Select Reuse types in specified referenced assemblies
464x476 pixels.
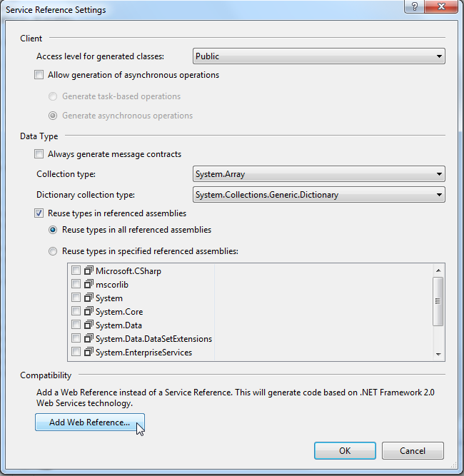click(x=53, y=251)
